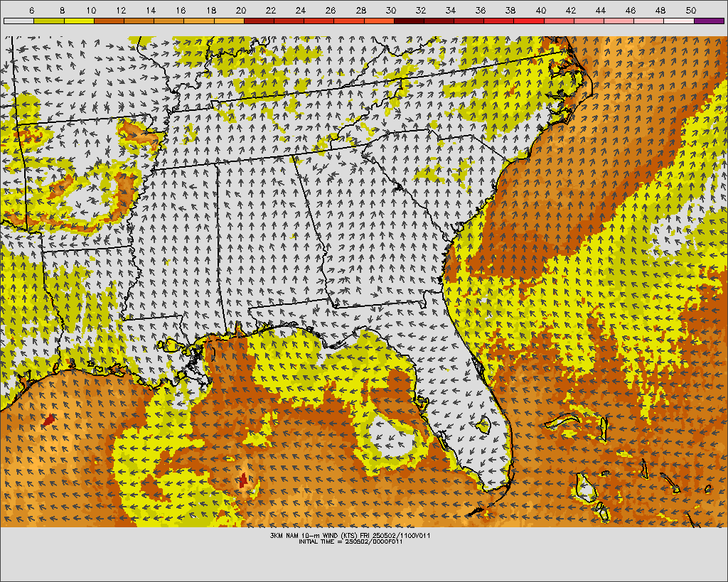728x582 pixels.
Task: Click the legend label "36"
Action: 481,10
